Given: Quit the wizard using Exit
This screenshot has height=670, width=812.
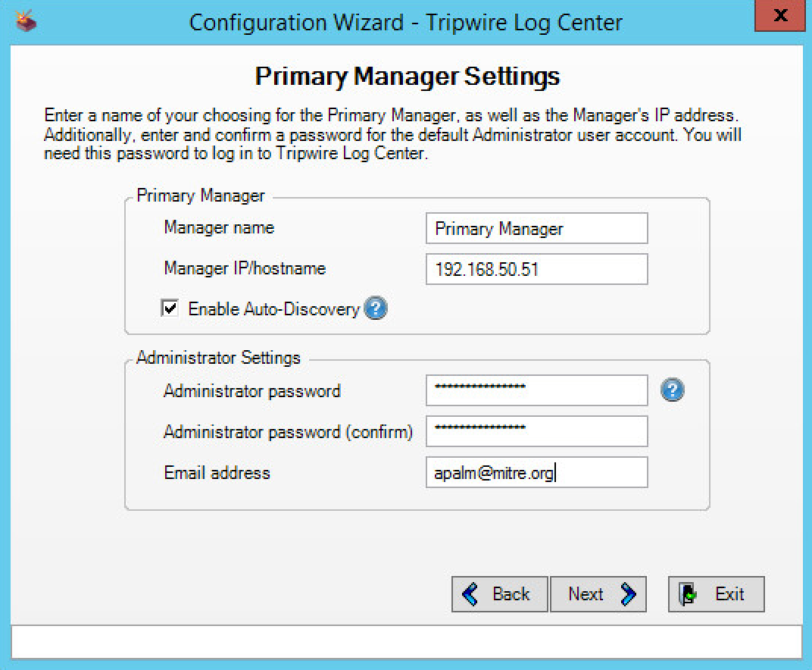Looking at the screenshot, I should pyautogui.click(x=716, y=594).
